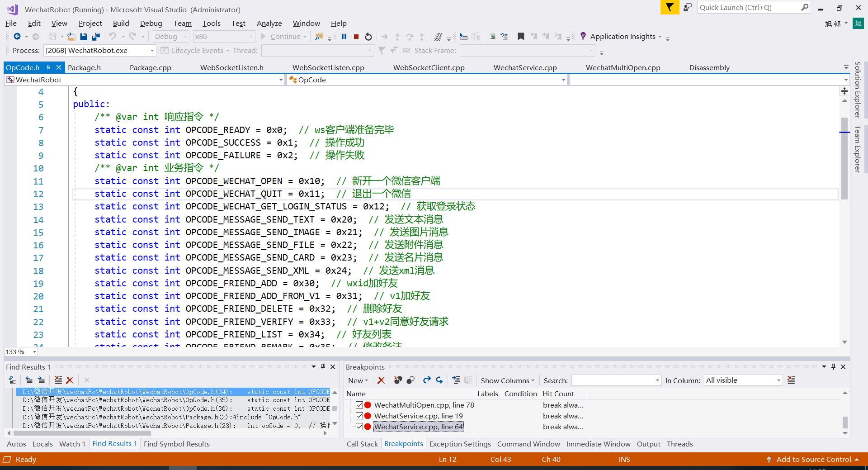Select the OpCode.h(35) find result row
This screenshot has height=470, width=868.
pyautogui.click(x=176, y=400)
